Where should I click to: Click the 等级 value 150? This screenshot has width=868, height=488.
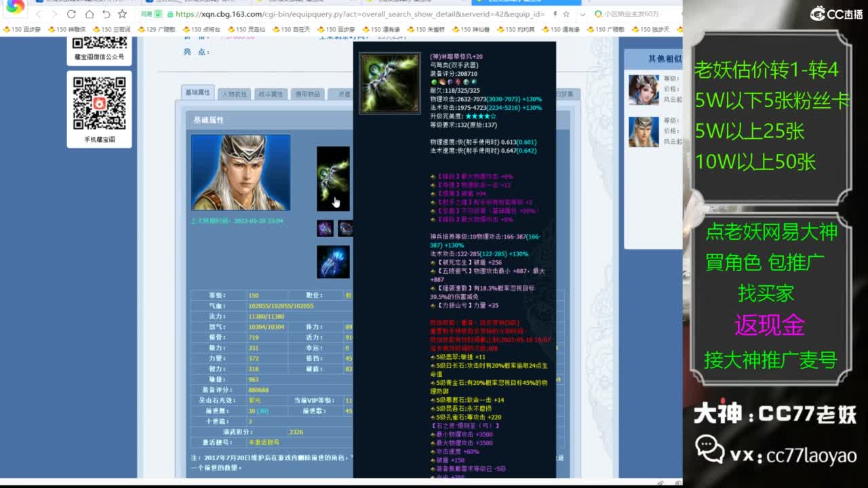(x=254, y=296)
